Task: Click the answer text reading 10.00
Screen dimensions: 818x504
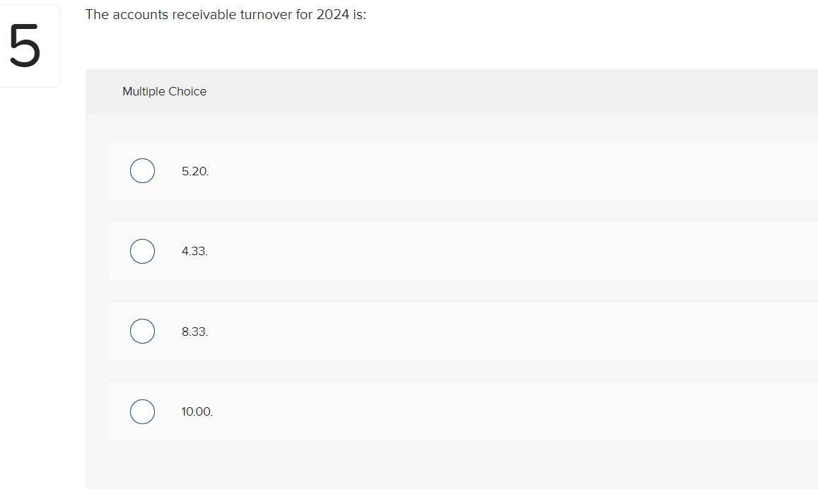Action: pyautogui.click(x=197, y=411)
